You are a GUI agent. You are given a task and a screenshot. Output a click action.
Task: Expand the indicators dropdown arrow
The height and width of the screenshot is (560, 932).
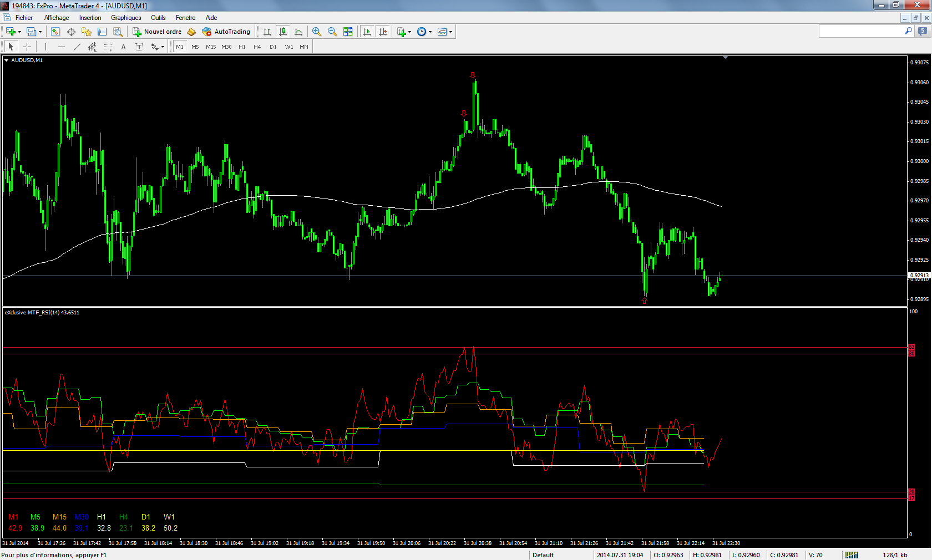410,32
